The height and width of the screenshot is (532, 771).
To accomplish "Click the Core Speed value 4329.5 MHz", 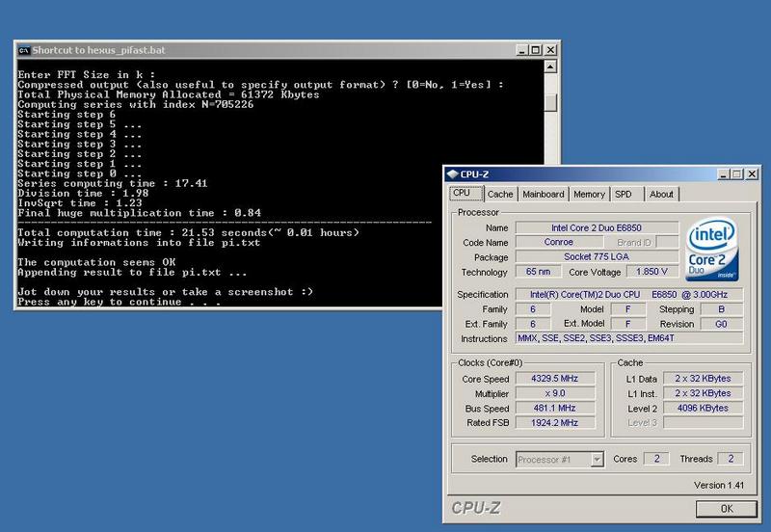I will 555,379.
